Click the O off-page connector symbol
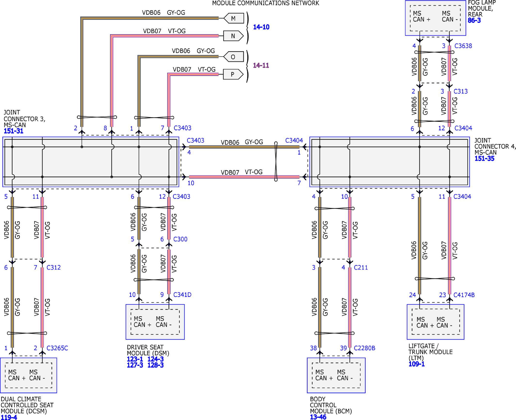Screen dimensions: 516x420 point(234,57)
